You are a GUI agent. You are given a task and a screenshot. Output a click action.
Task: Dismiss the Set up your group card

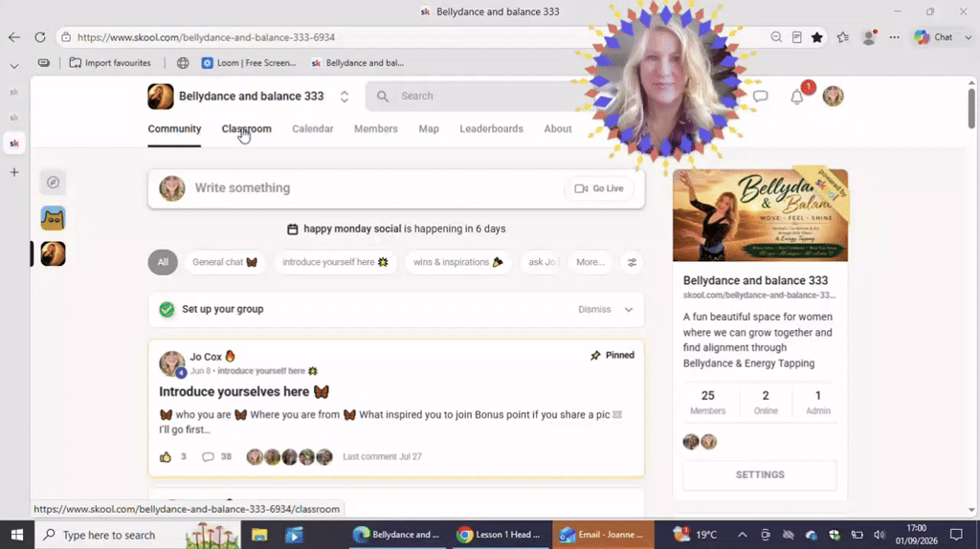[x=594, y=310]
